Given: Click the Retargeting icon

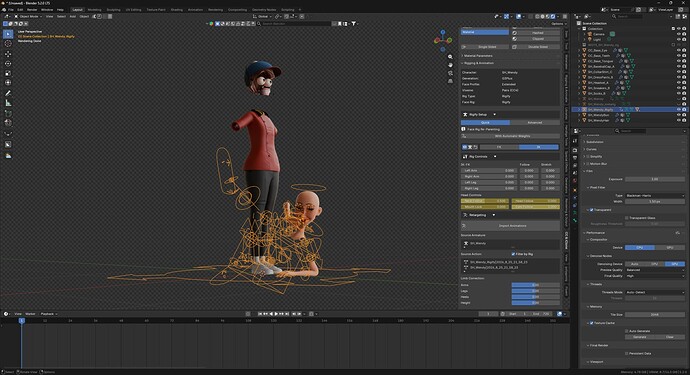Looking at the screenshot, I should point(465,215).
